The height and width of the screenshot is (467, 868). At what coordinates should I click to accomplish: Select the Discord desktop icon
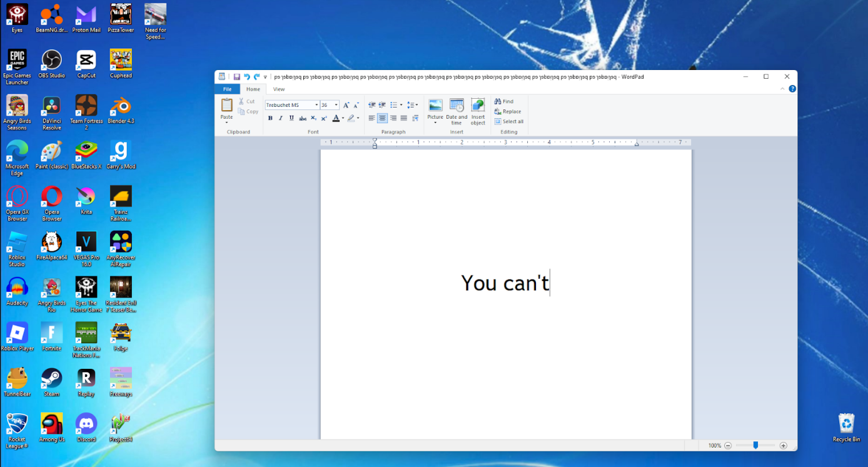pyautogui.click(x=86, y=428)
